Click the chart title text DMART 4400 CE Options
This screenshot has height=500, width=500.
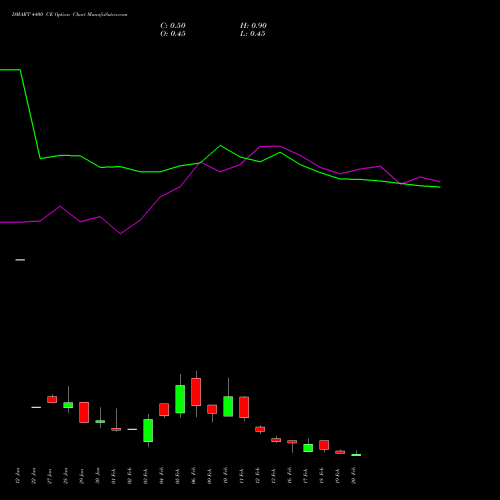click(x=41, y=15)
